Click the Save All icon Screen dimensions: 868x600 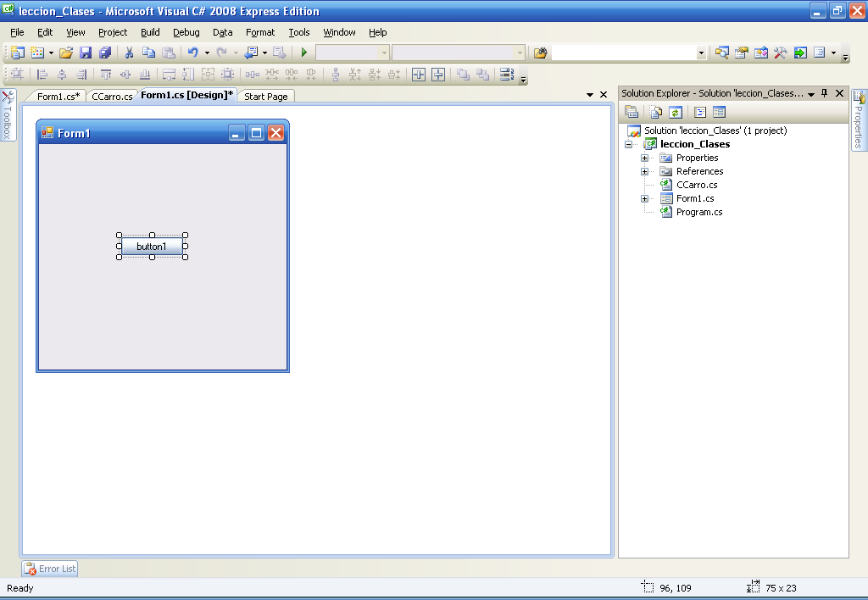tap(104, 53)
